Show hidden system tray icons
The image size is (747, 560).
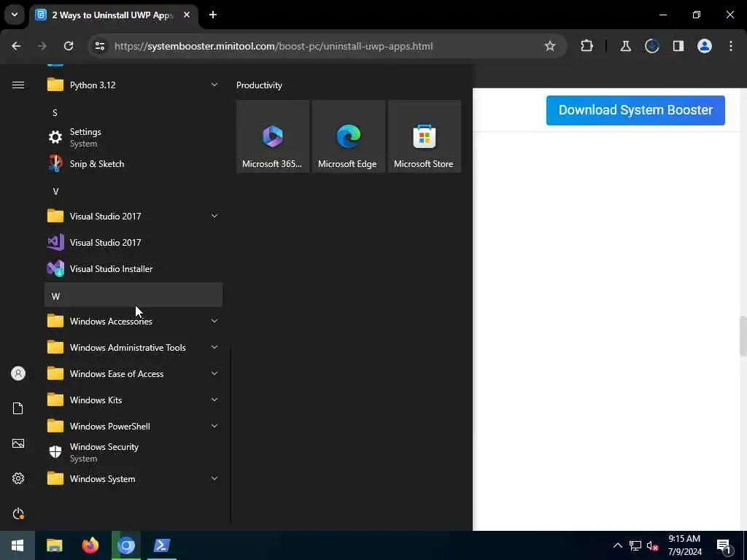pyautogui.click(x=617, y=545)
